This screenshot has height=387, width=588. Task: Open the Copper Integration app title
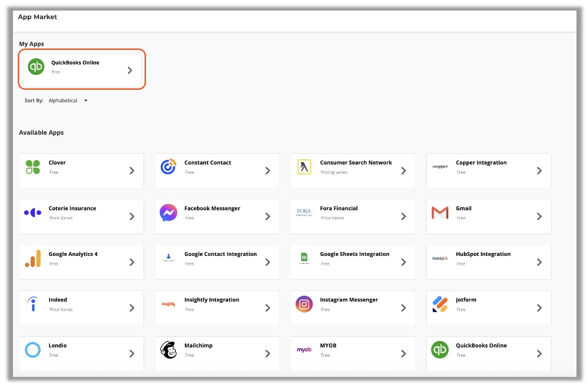(481, 163)
